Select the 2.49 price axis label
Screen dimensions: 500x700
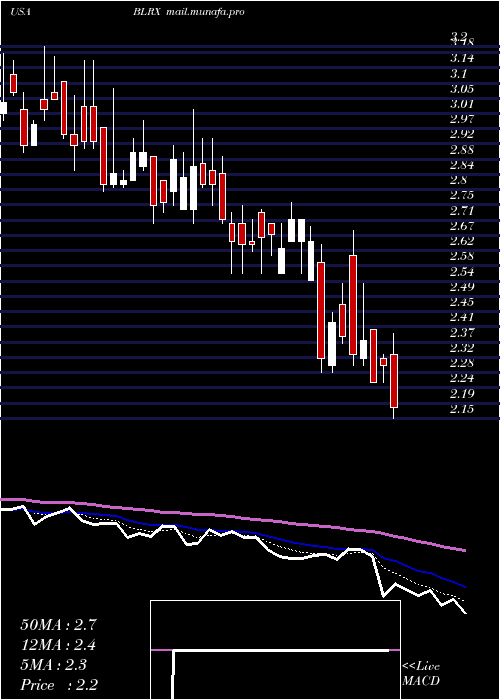(x=462, y=287)
